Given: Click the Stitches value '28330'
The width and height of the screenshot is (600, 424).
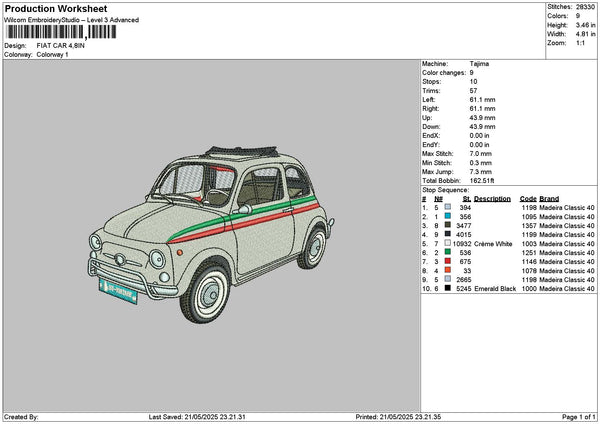Looking at the screenshot, I should (x=585, y=7).
